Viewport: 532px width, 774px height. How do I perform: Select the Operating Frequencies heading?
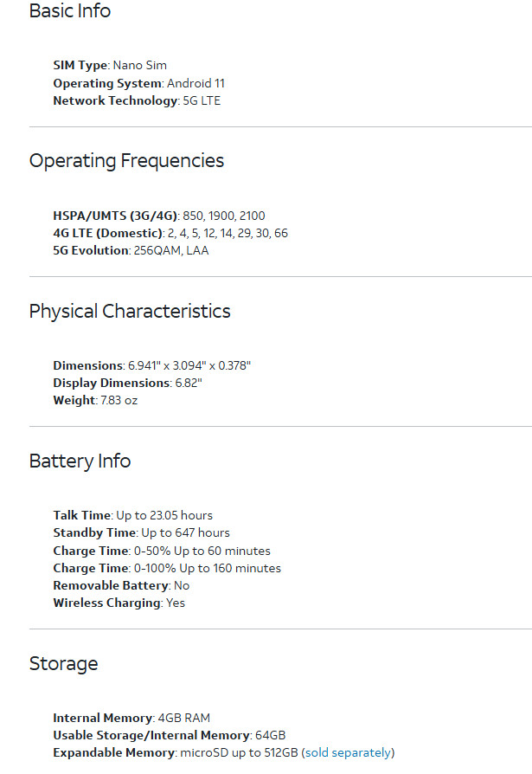(x=126, y=161)
